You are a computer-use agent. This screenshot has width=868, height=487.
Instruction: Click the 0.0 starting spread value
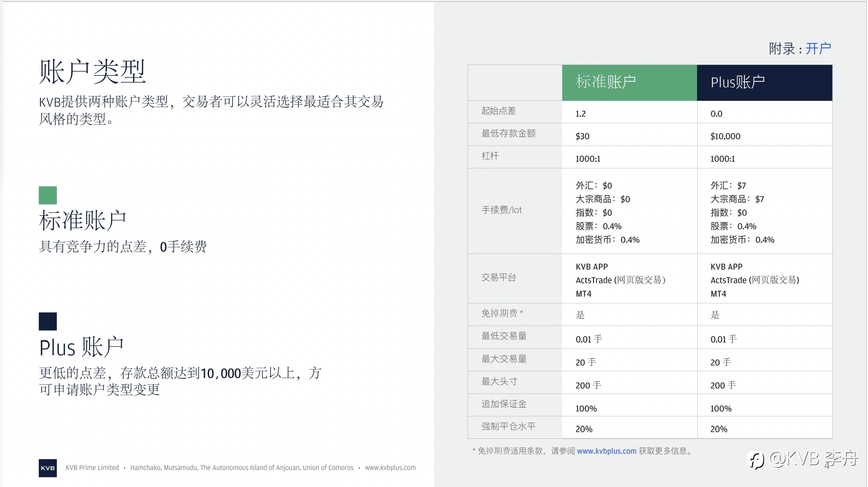(x=716, y=114)
